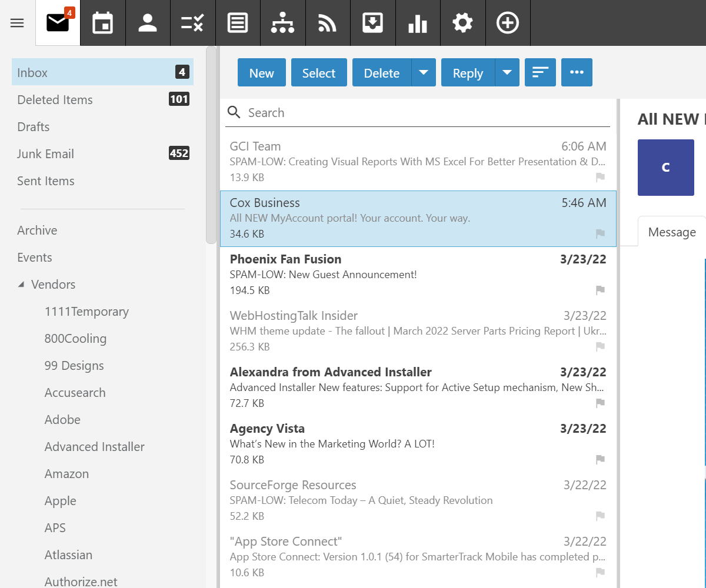
Task: Open the hamburger navigation menu
Action: [x=17, y=23]
